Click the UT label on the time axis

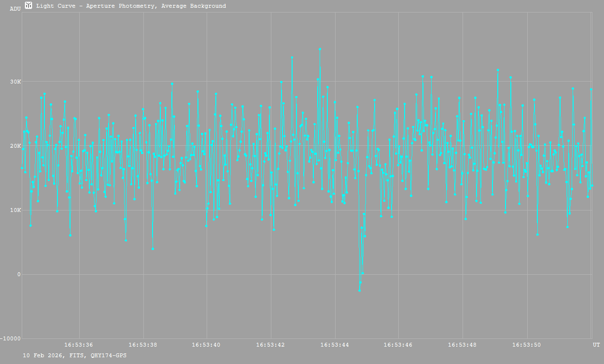pos(596,345)
